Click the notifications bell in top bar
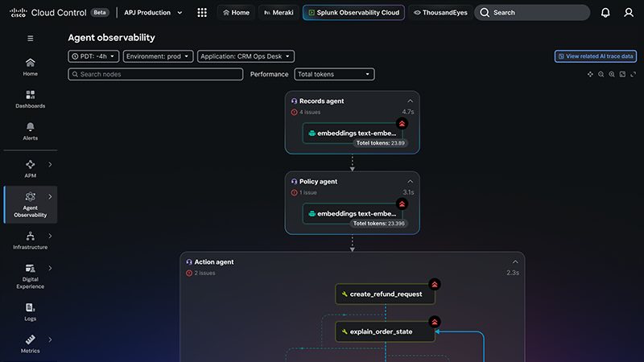 click(x=605, y=13)
